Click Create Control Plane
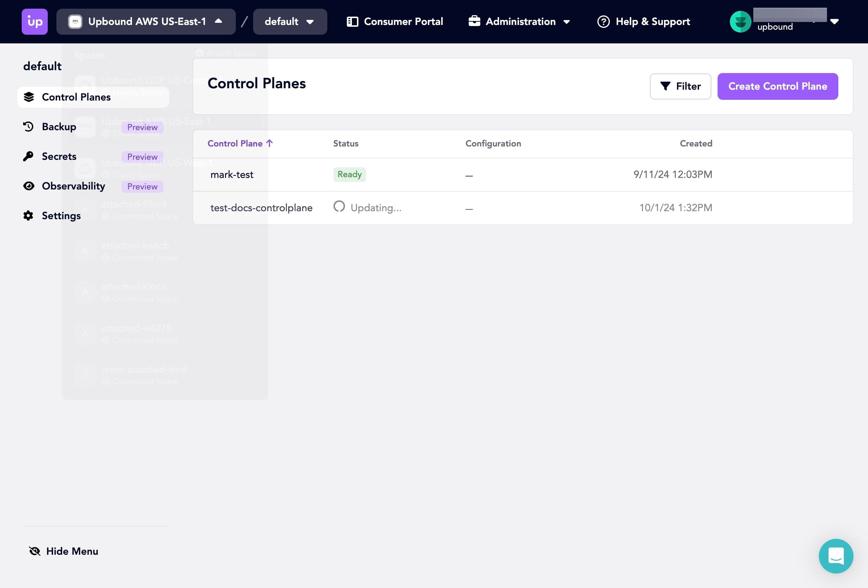868x588 pixels. point(778,86)
